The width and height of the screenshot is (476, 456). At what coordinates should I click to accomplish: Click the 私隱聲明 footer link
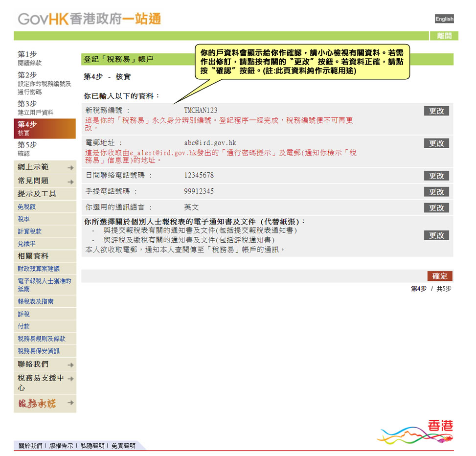click(x=93, y=446)
